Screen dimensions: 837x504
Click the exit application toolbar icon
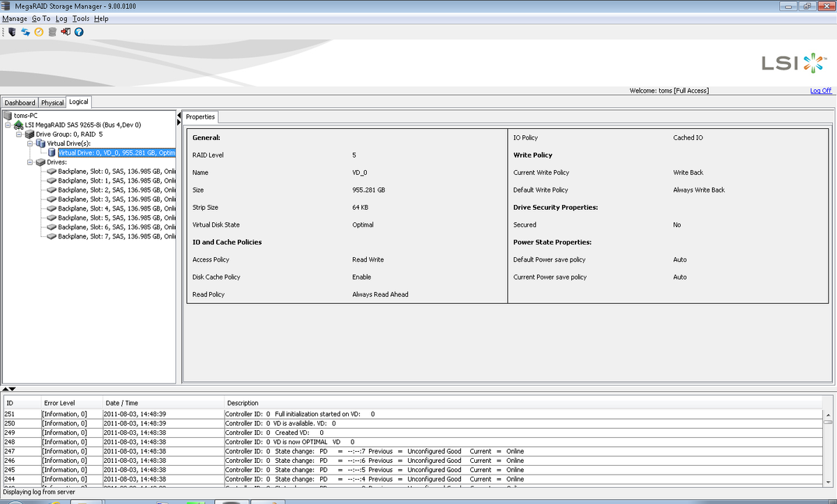[66, 31]
